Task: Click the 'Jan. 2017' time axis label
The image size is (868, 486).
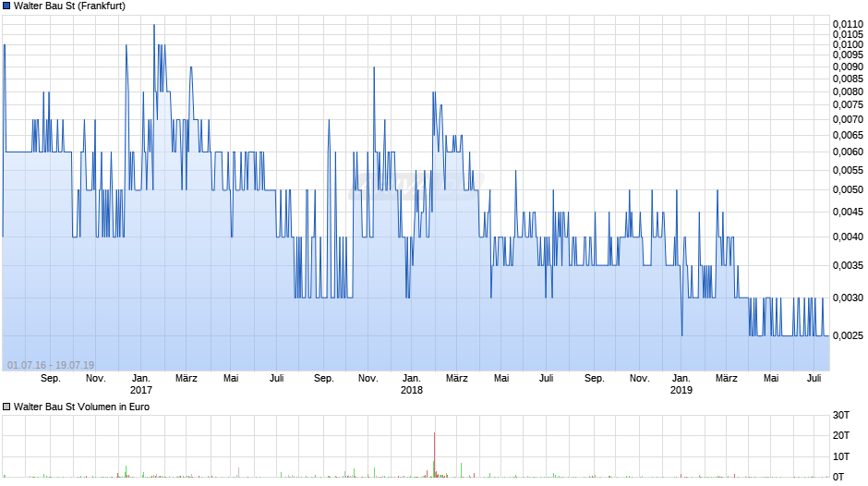Action: click(140, 384)
